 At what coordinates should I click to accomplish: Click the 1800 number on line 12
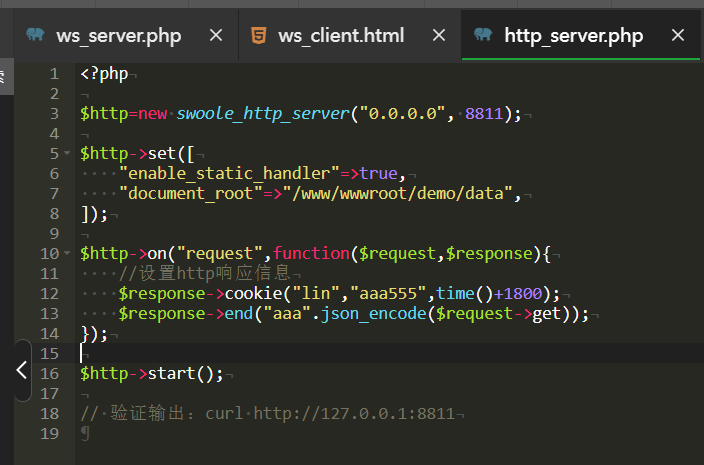523,294
